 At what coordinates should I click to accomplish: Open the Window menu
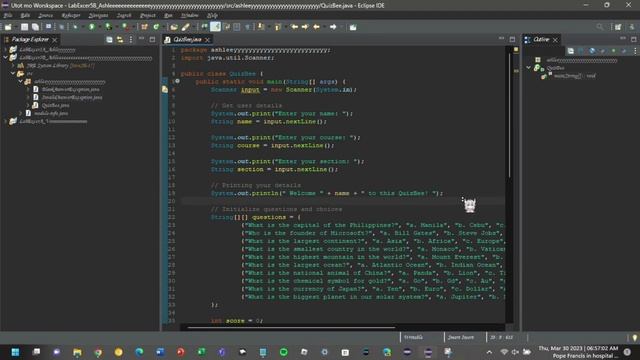coord(189,16)
